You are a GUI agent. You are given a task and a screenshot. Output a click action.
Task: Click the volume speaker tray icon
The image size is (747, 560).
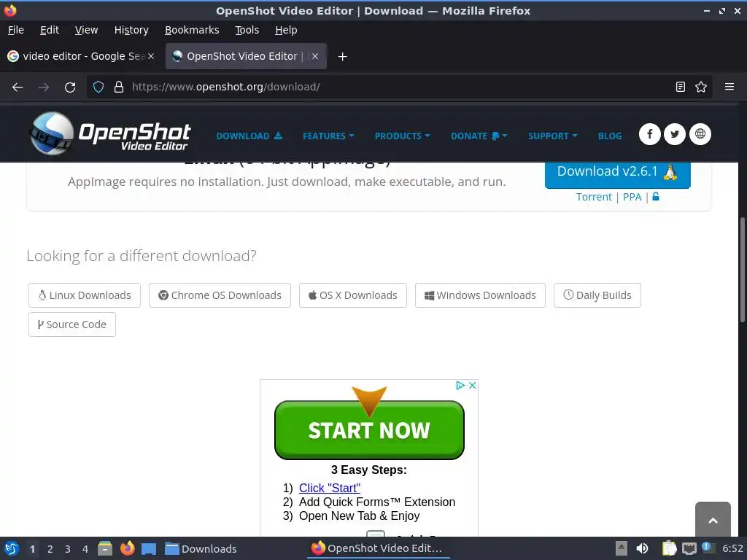[x=642, y=548]
